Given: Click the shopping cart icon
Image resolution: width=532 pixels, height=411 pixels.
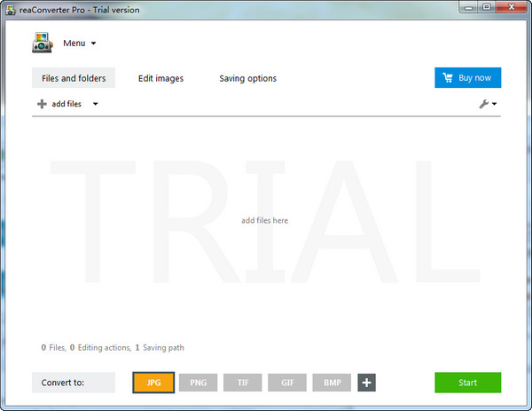Looking at the screenshot, I should (448, 78).
